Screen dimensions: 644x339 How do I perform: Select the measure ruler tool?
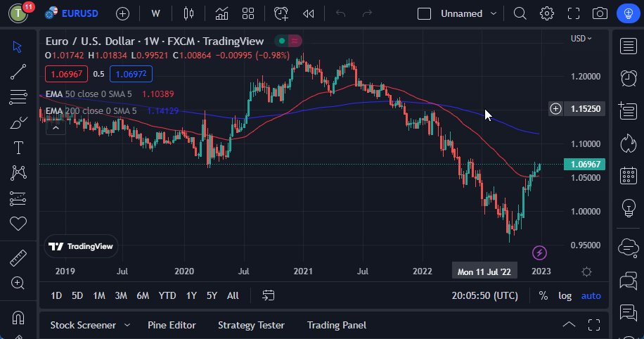(x=18, y=257)
